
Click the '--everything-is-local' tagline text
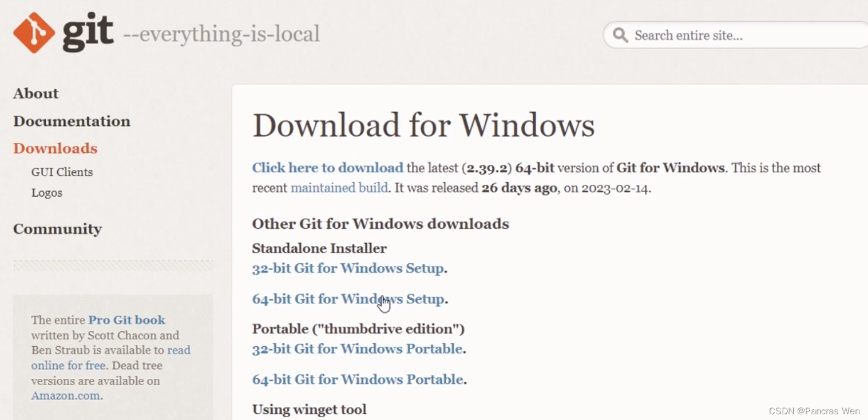221,34
